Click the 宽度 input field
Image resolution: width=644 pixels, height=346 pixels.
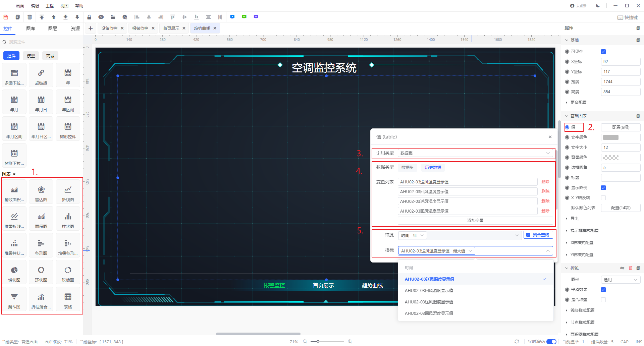620,82
